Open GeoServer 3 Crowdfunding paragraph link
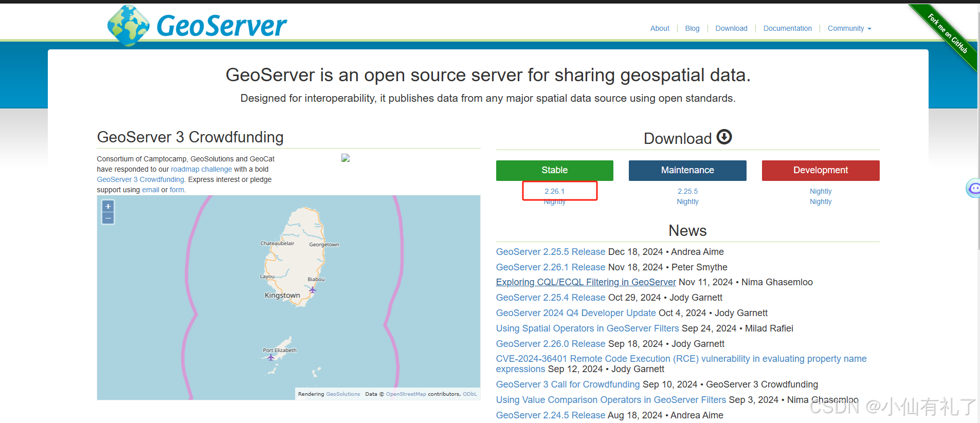The height and width of the screenshot is (423, 980). point(141,179)
